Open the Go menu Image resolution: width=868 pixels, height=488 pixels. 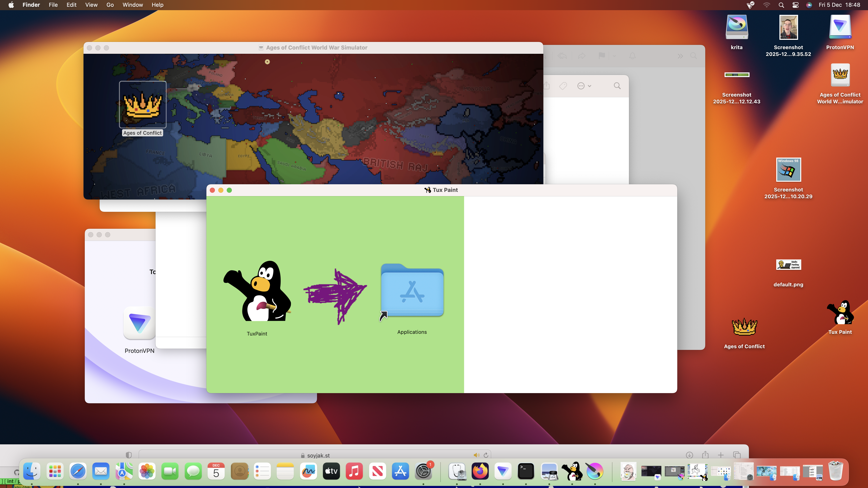click(x=110, y=5)
